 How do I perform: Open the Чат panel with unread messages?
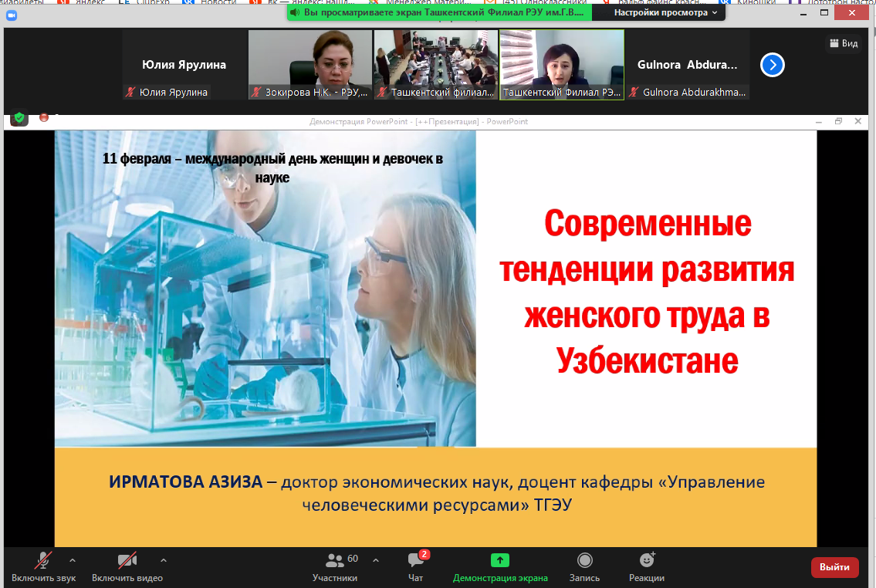(416, 567)
